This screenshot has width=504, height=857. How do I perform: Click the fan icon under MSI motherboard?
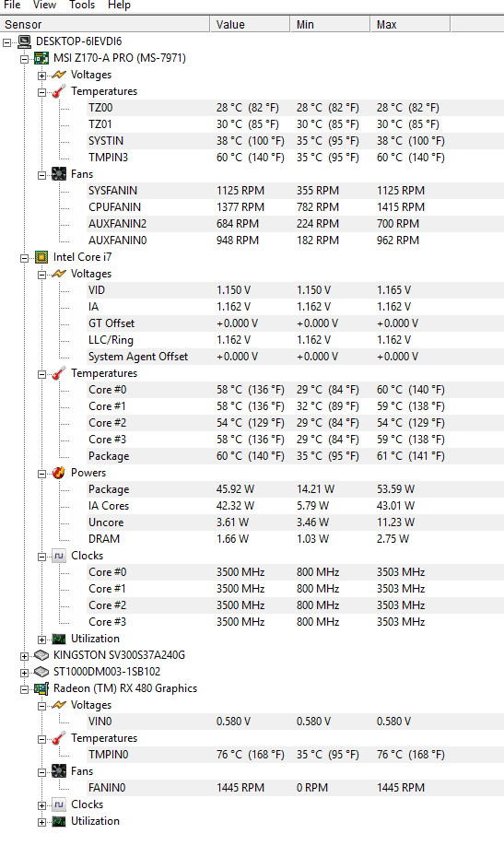pos(59,174)
